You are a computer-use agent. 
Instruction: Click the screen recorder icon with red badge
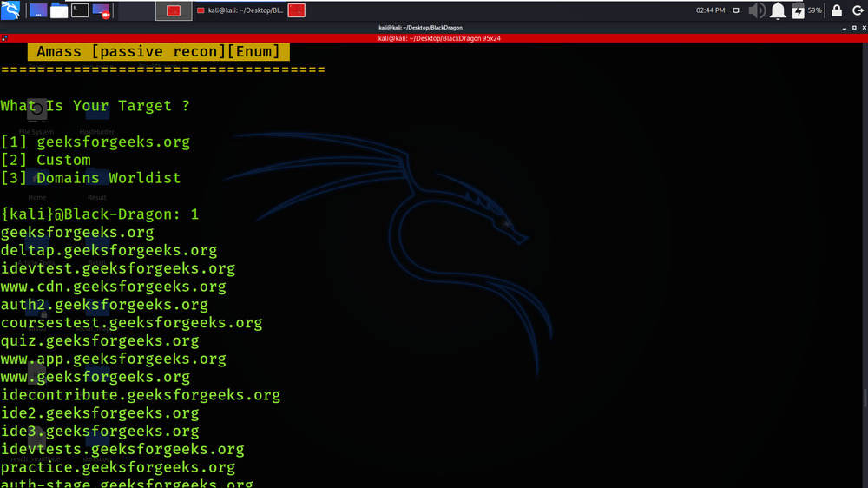(x=102, y=10)
